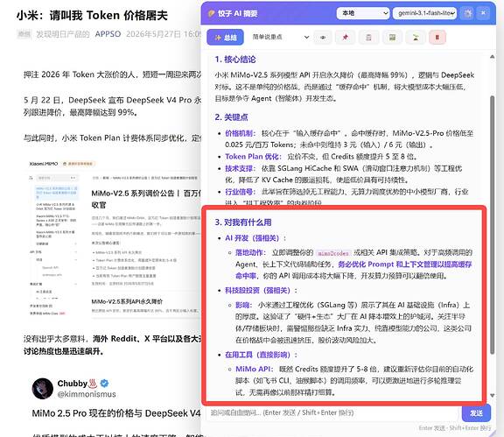The height and width of the screenshot is (437, 504).
Task: Toggle the eye preview icon in toolbar
Action: pos(323,38)
